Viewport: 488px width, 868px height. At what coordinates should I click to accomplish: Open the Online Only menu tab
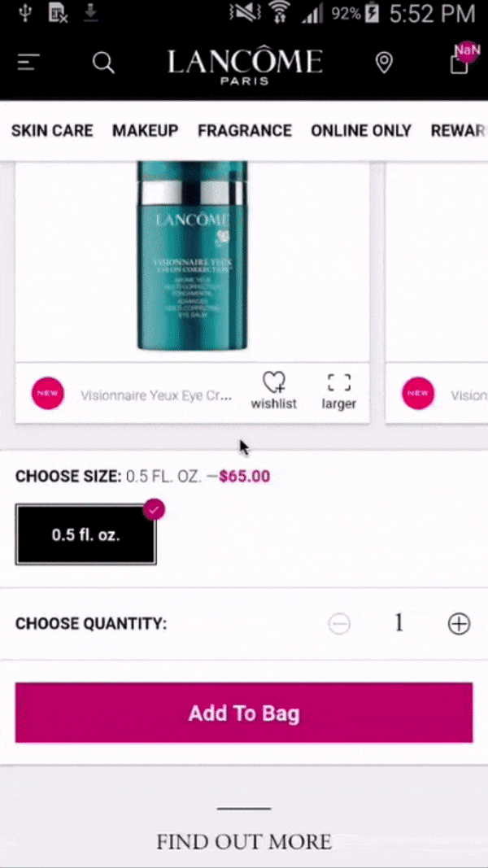pos(361,131)
